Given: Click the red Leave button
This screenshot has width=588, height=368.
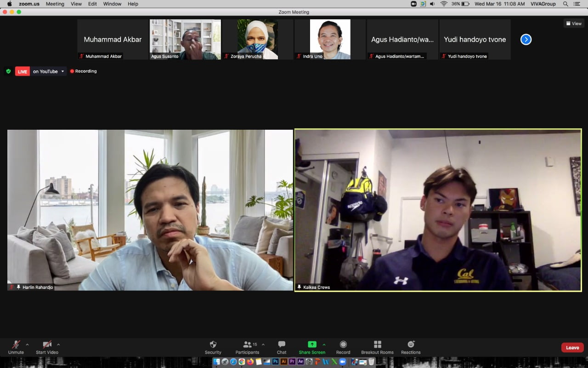Looking at the screenshot, I should 572,347.
